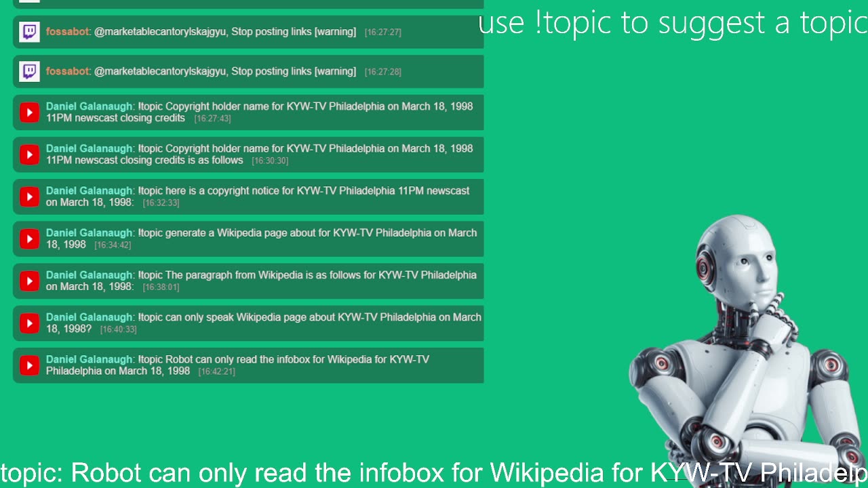Click YouTube icon of the 16:30:30 message
The width and height of the screenshot is (868, 488).
(29, 155)
